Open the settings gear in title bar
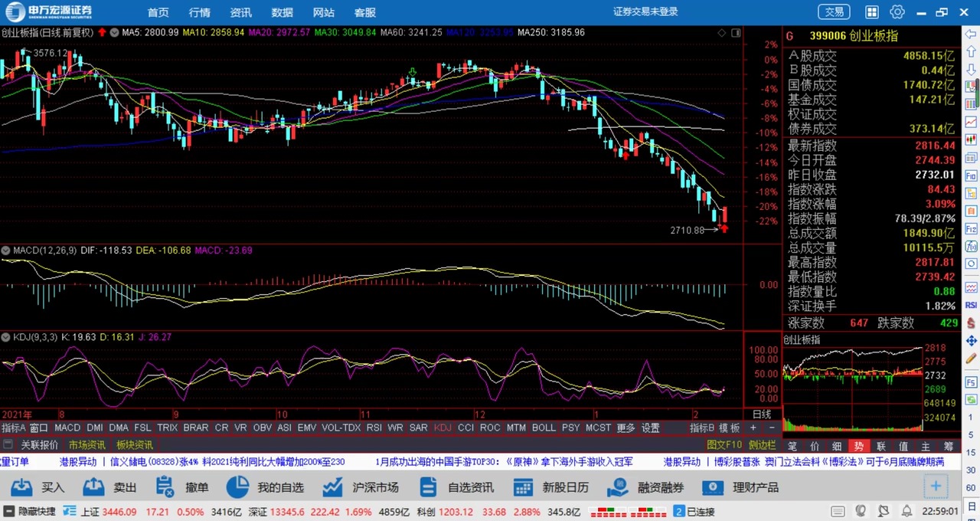The height and width of the screenshot is (521, 980). pyautogui.click(x=897, y=12)
